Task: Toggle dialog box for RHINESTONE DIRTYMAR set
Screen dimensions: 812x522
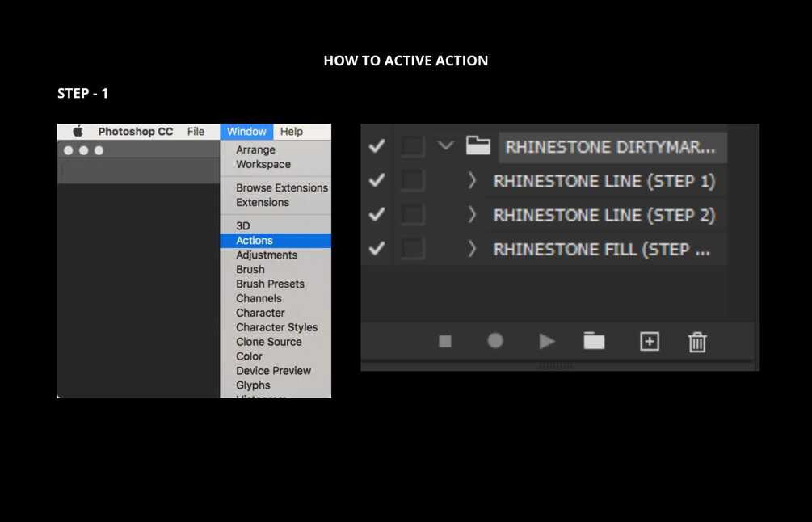Action: pos(412,146)
